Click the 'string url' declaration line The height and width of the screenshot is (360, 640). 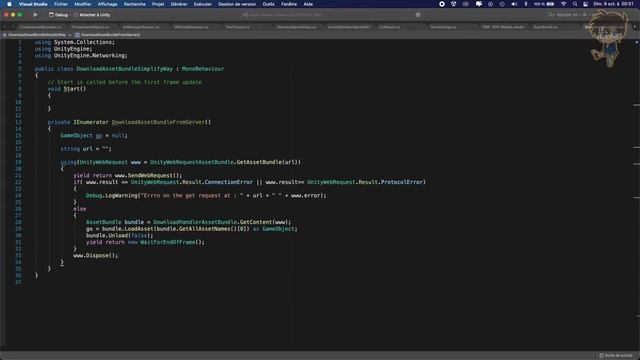86,149
